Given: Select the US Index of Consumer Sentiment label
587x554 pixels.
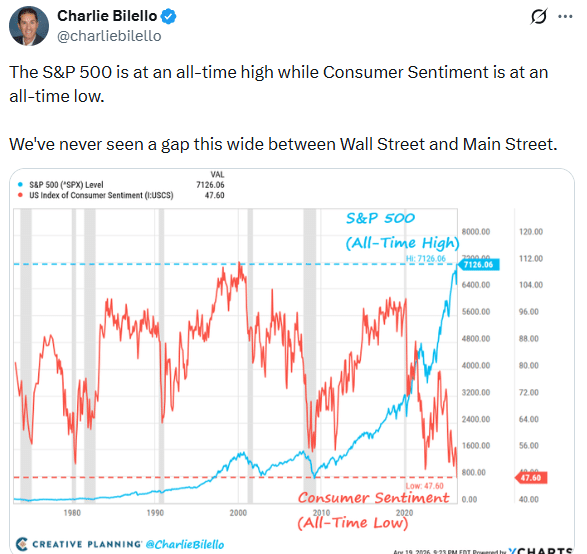Looking at the screenshot, I should [x=101, y=195].
